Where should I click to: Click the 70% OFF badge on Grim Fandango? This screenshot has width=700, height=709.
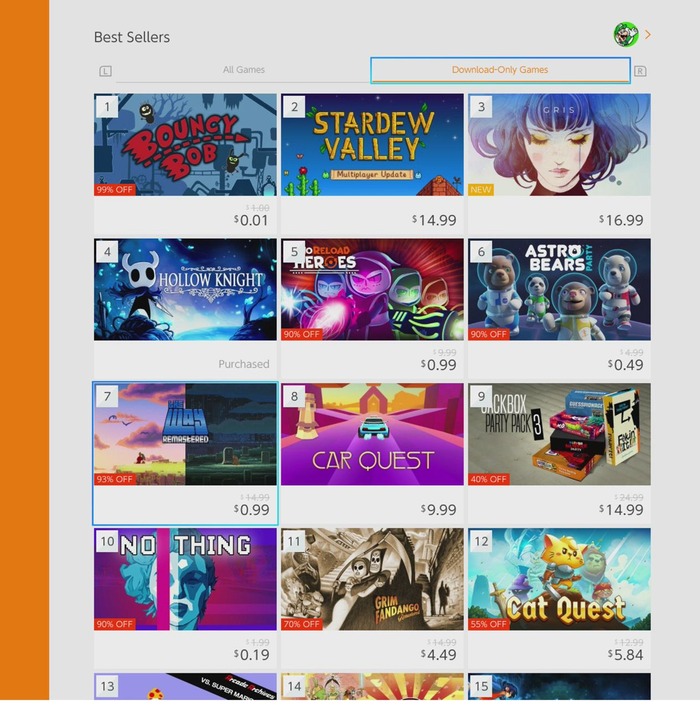[x=302, y=624]
